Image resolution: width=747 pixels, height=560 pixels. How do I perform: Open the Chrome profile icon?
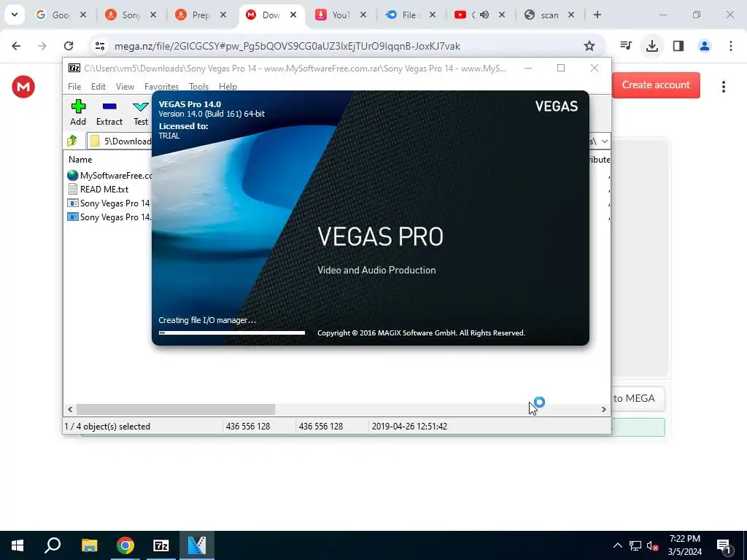pyautogui.click(x=704, y=46)
